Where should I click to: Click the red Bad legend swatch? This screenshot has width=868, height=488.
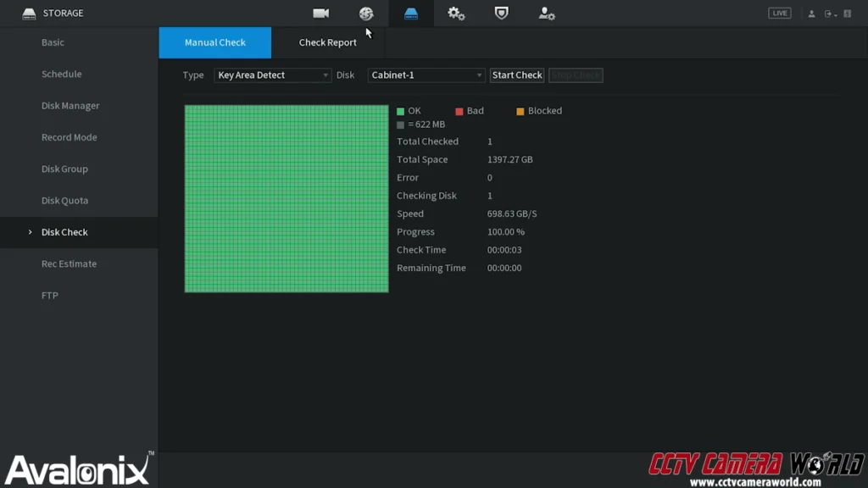click(x=459, y=111)
